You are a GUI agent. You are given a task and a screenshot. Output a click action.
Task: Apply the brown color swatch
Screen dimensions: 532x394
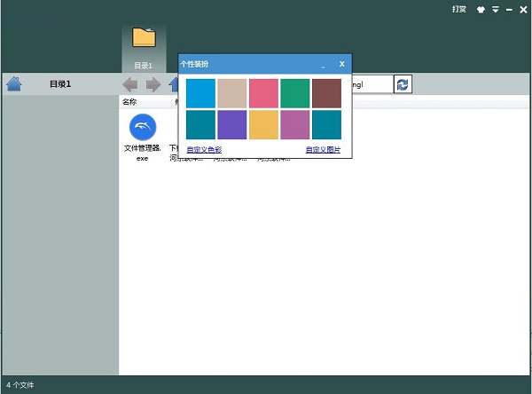tap(326, 93)
